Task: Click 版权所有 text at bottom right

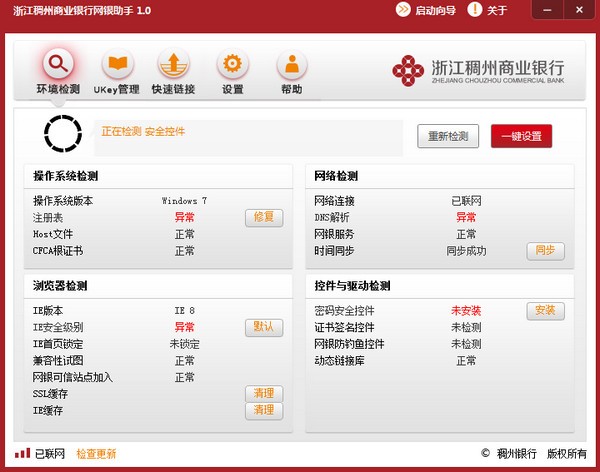Action: click(567, 454)
